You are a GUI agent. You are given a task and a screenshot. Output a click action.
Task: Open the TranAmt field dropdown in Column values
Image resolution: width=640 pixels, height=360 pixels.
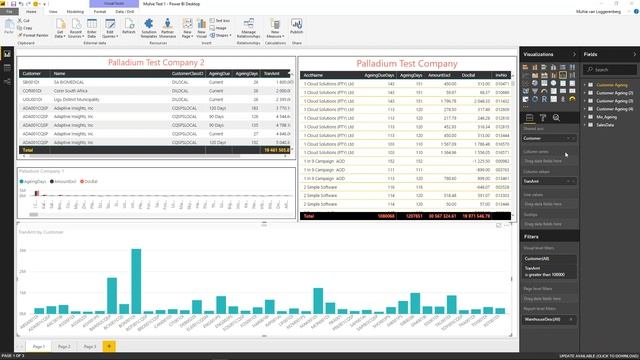(x=568, y=181)
